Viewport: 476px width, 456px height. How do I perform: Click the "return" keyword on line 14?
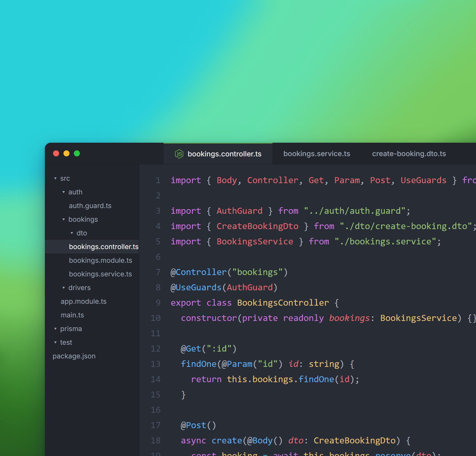[206, 379]
